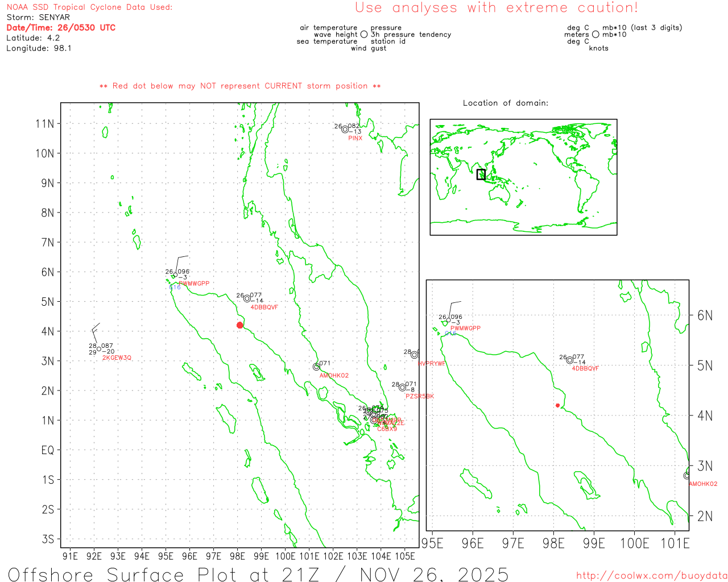Select the AMOHK02 label on main map
Image resolution: width=728 pixels, height=582 pixels.
click(334, 376)
